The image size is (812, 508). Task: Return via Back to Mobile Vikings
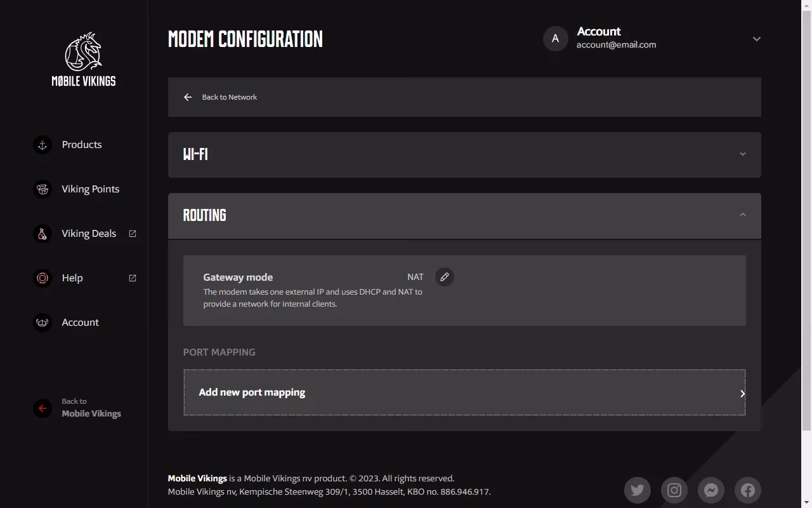91,408
